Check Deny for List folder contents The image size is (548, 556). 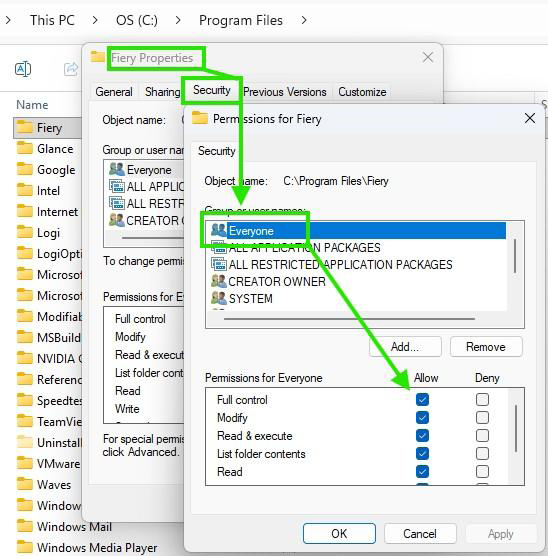point(482,454)
